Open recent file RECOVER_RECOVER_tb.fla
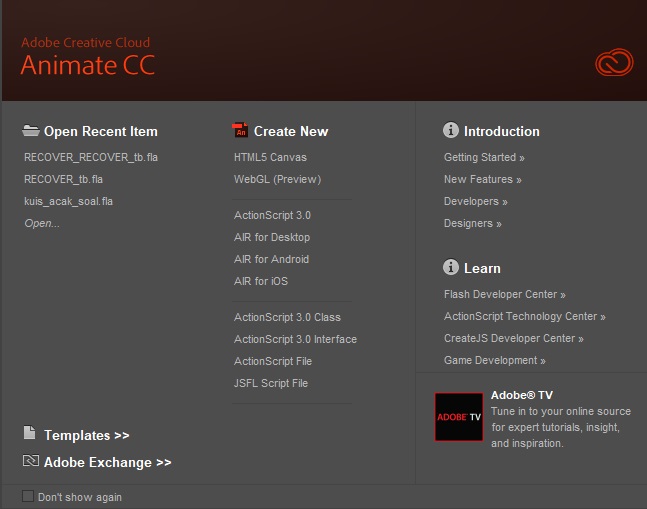 tap(91, 157)
